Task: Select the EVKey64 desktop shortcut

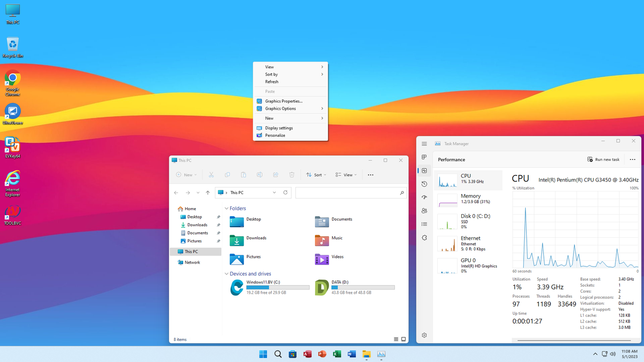Action: coord(13,148)
